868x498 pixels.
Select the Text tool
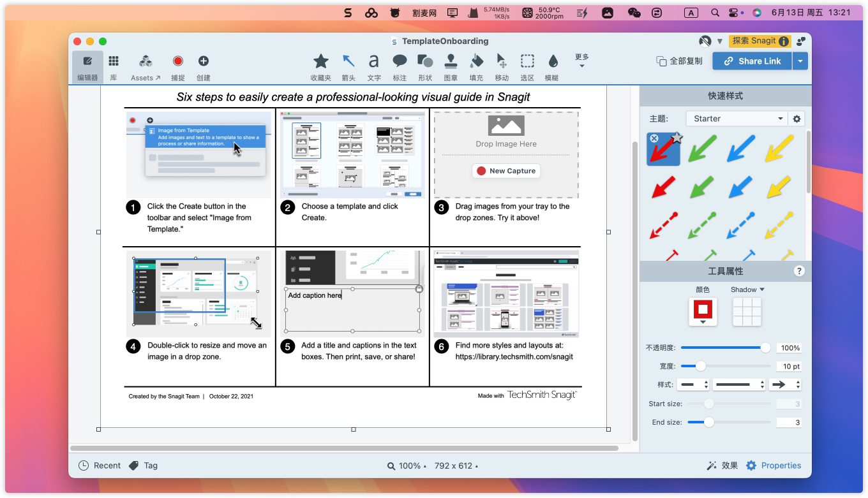(374, 66)
